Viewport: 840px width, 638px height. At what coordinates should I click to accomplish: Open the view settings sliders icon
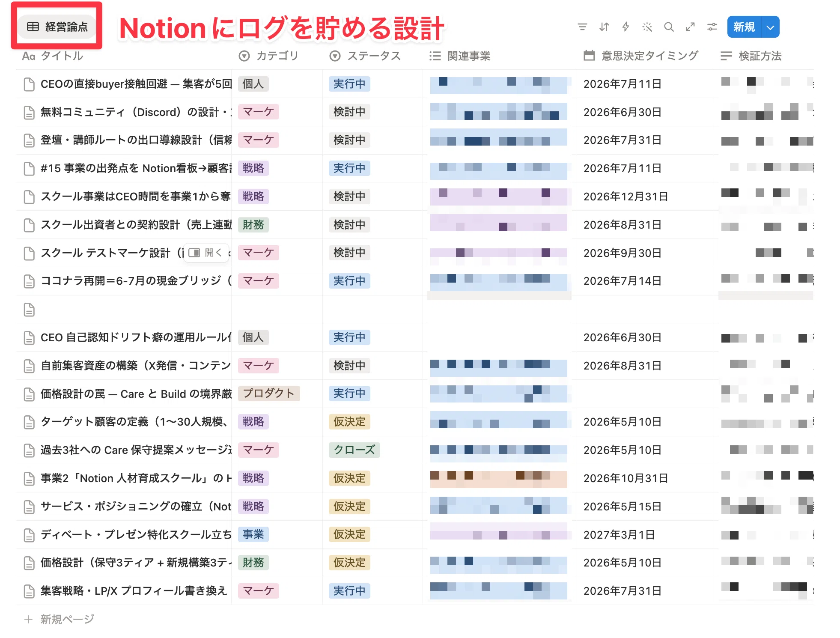[712, 27]
